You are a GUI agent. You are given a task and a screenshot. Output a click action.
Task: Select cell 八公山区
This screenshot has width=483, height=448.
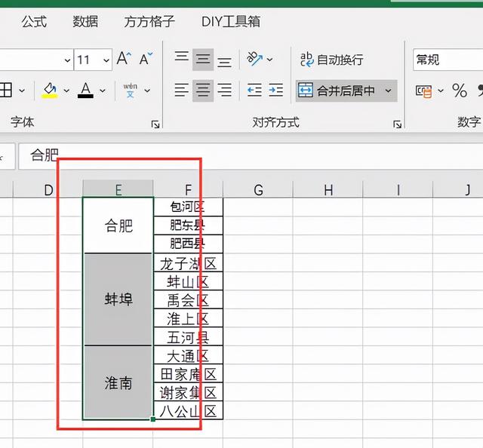pos(188,411)
